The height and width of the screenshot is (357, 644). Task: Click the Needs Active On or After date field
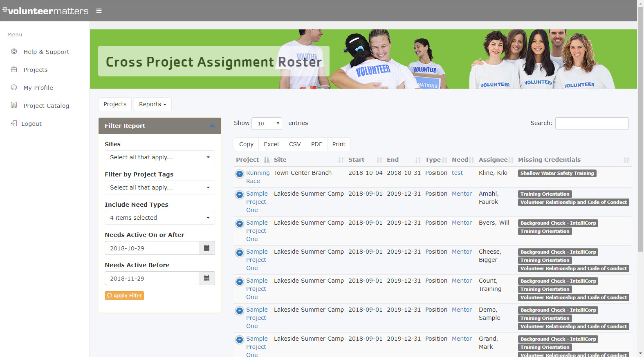pyautogui.click(x=152, y=248)
